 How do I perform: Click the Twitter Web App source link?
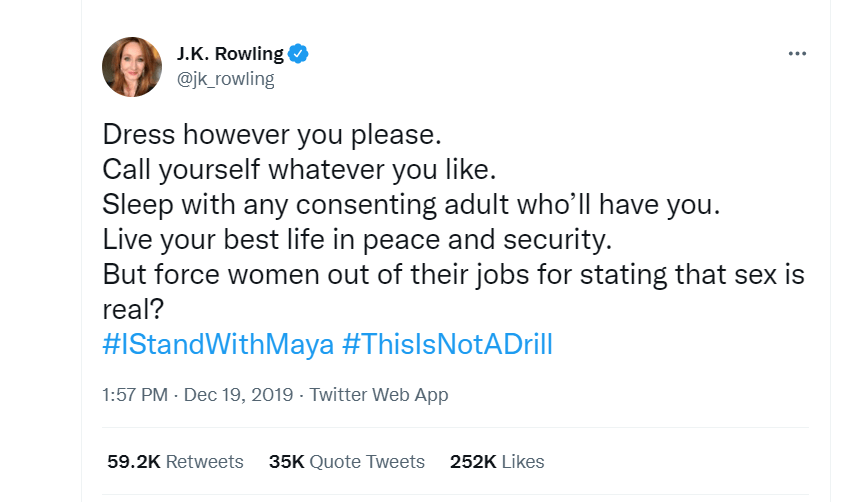(x=378, y=395)
